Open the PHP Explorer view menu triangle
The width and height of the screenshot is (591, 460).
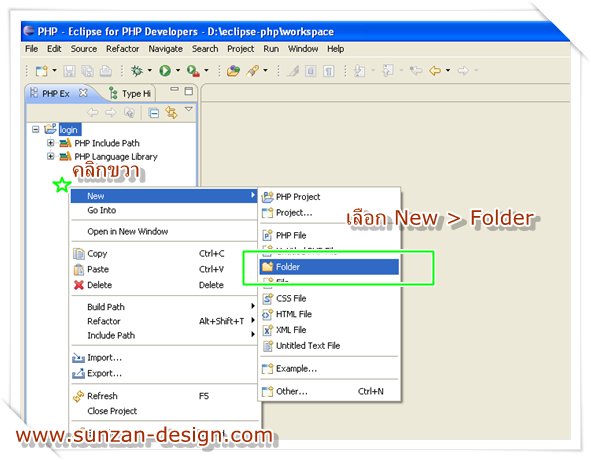click(188, 110)
